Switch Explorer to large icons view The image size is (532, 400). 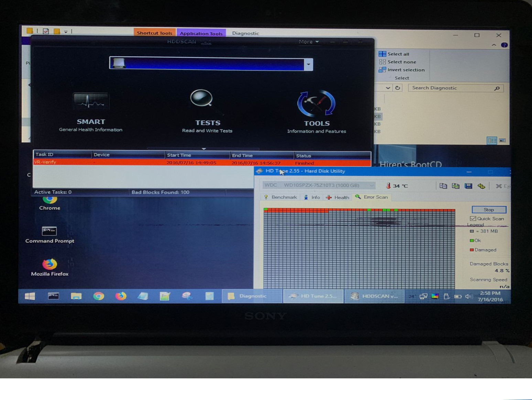(x=502, y=141)
